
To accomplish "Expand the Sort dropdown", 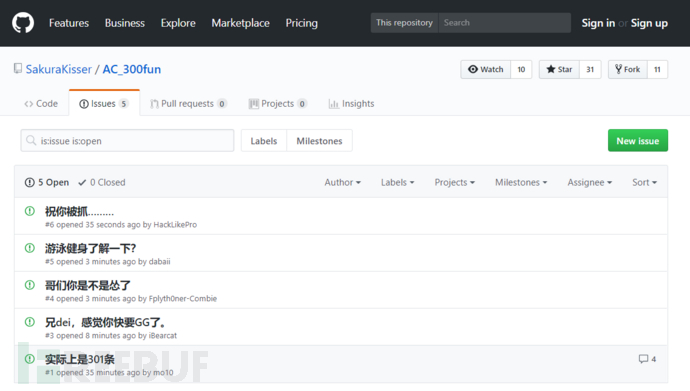I will (644, 182).
